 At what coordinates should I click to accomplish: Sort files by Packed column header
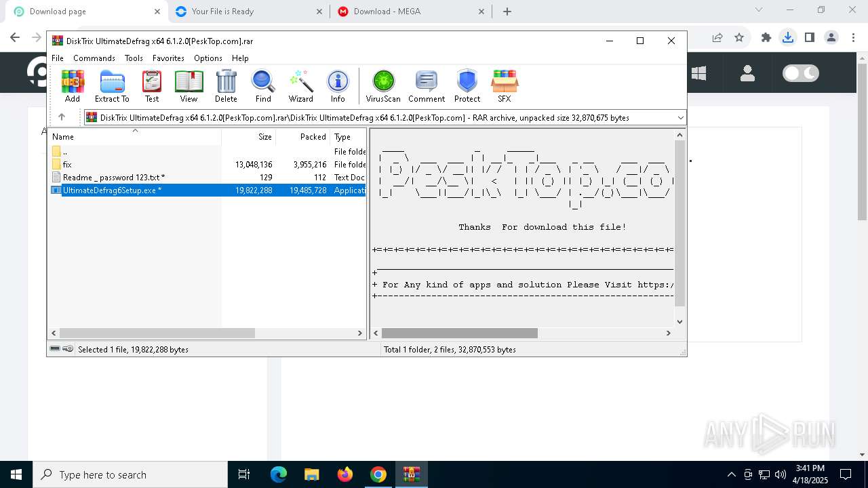(x=303, y=136)
